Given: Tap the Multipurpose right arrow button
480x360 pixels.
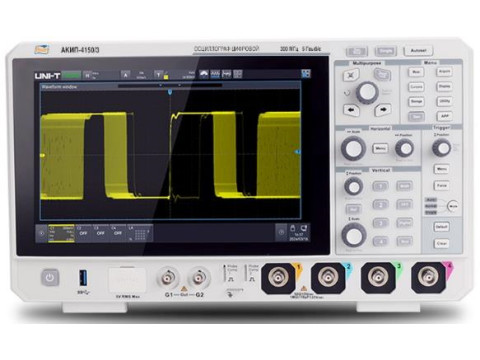Looking at the screenshot, I should tap(383, 109).
